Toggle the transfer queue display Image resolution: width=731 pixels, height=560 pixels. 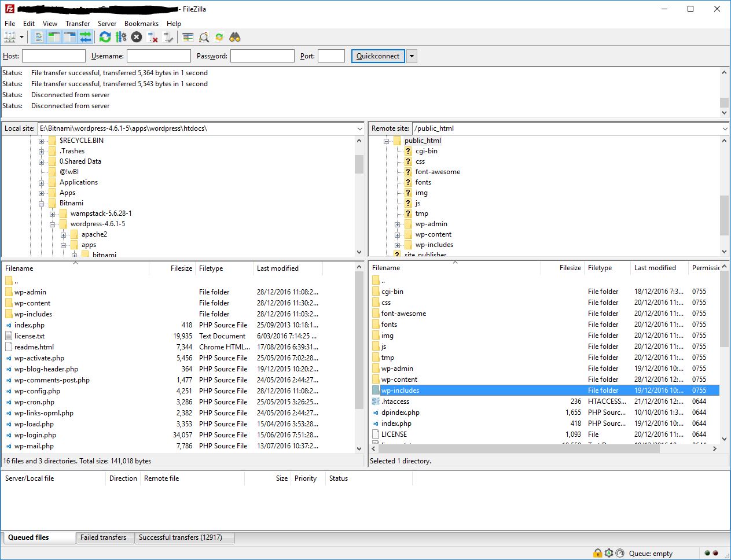[85, 37]
